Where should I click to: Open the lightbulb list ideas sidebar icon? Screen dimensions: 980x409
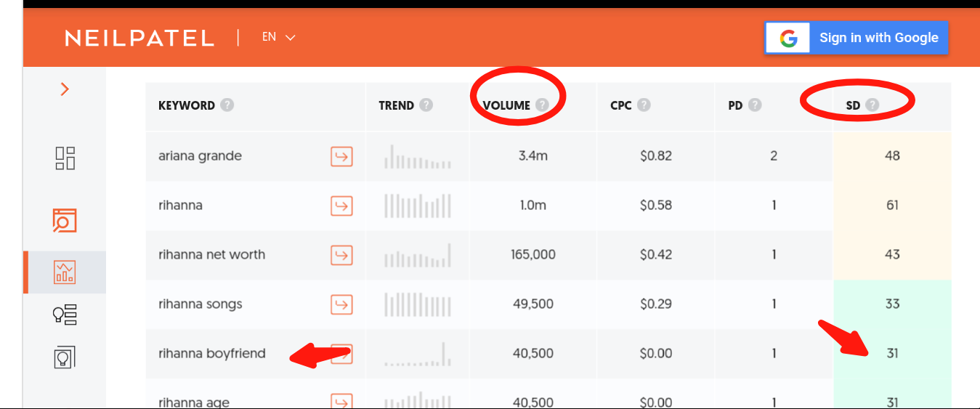click(x=65, y=315)
